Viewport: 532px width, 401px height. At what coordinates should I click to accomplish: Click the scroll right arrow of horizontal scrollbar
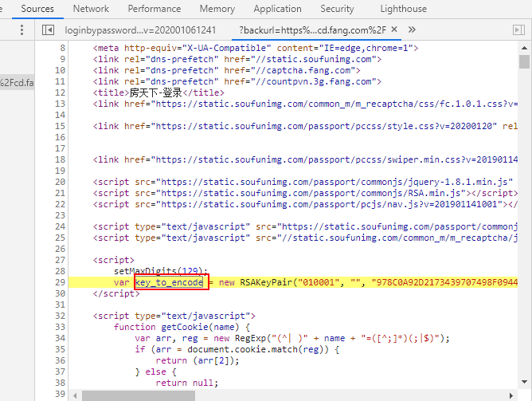point(512,395)
